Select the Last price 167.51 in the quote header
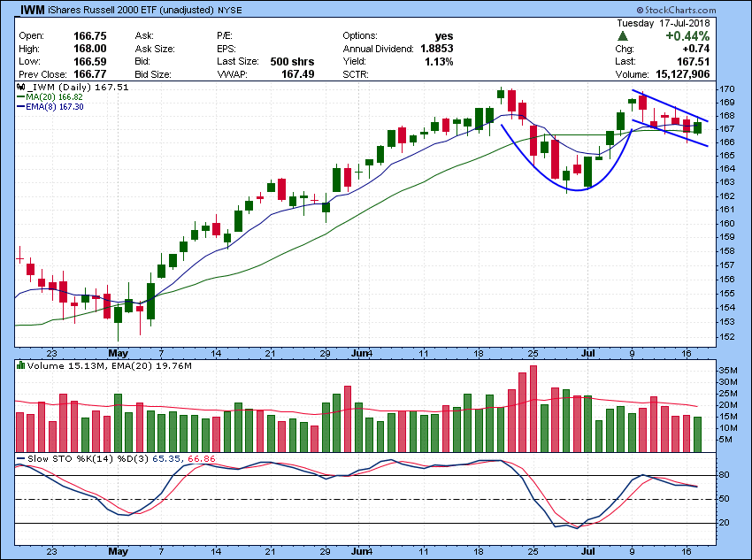Image resolution: width=752 pixels, height=560 pixels. [693, 62]
